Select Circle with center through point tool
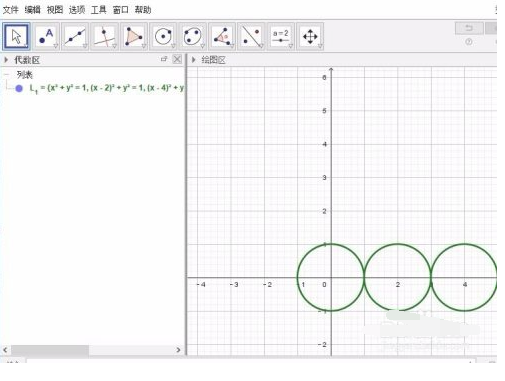Viewport: 505px width, 381px height. (163, 36)
